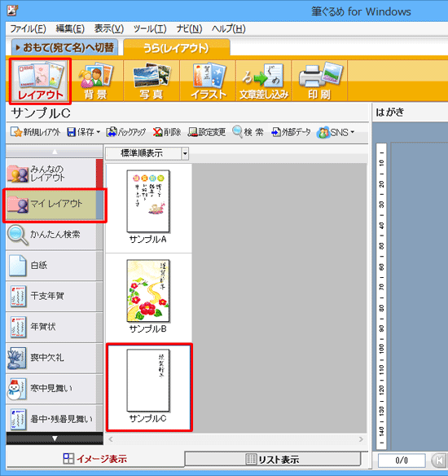Open the 印刷 (print) icon
Image resolution: width=448 pixels, height=476 pixels.
(x=319, y=81)
